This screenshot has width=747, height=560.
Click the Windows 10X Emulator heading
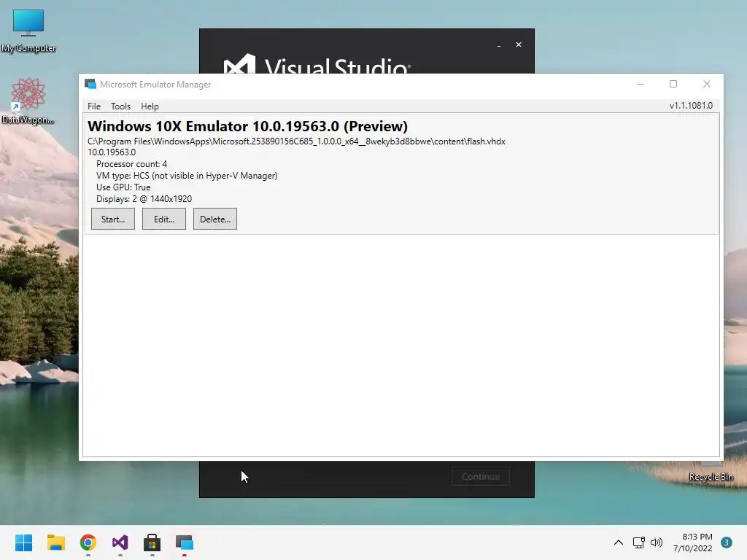[248, 126]
